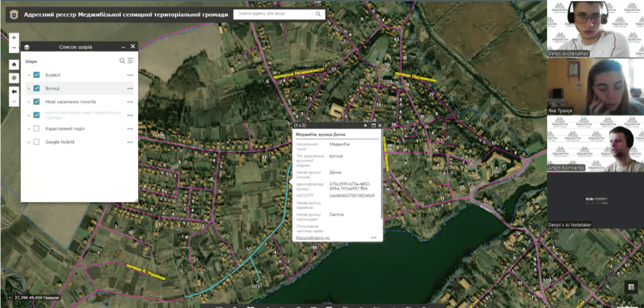
Task: Open options menu for Вулиці layer
Action: [x=130, y=89]
